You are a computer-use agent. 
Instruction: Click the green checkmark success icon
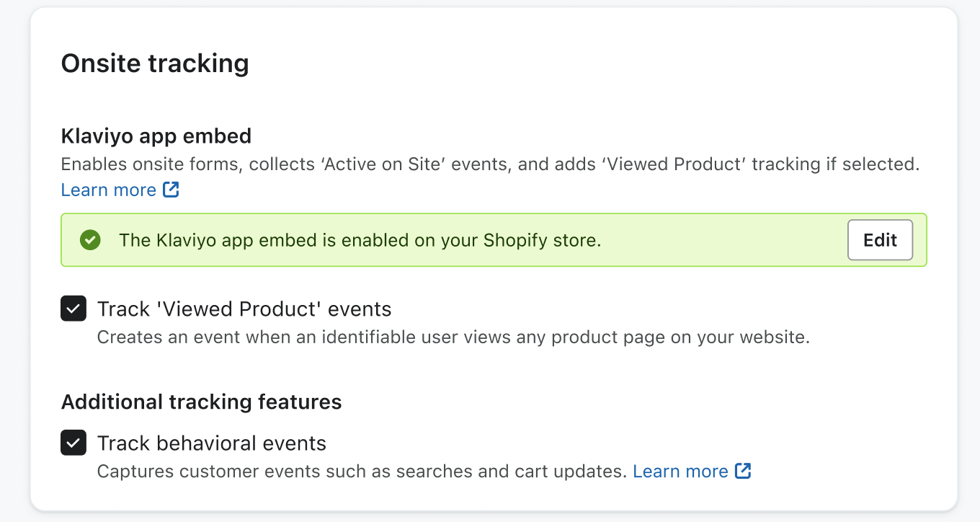pyautogui.click(x=90, y=240)
